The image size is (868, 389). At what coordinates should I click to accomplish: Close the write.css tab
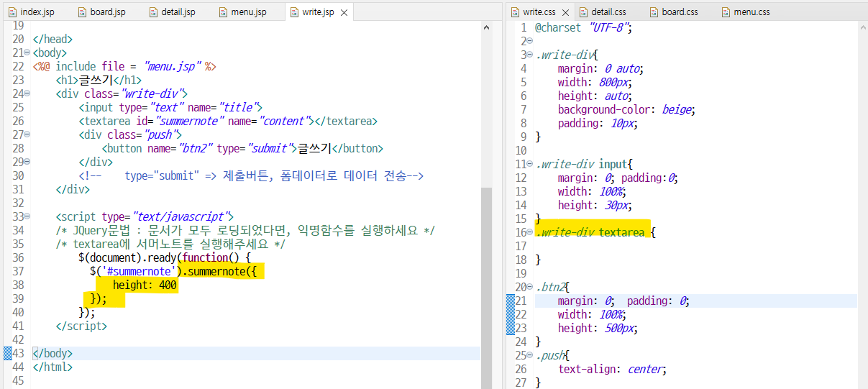click(x=565, y=12)
